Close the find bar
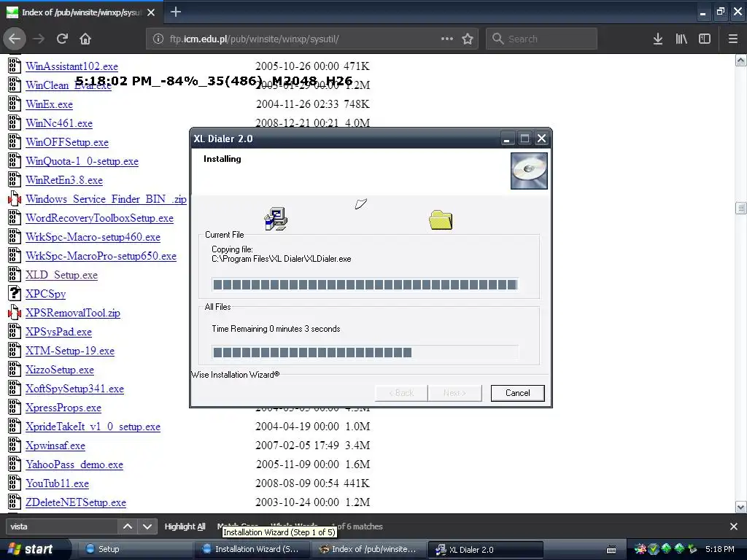Viewport: 747px width, 560px height. [x=734, y=526]
